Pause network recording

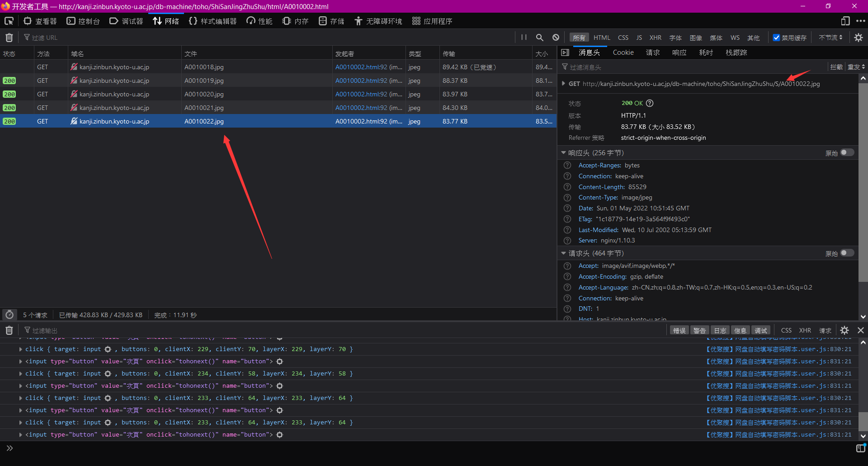tap(524, 38)
